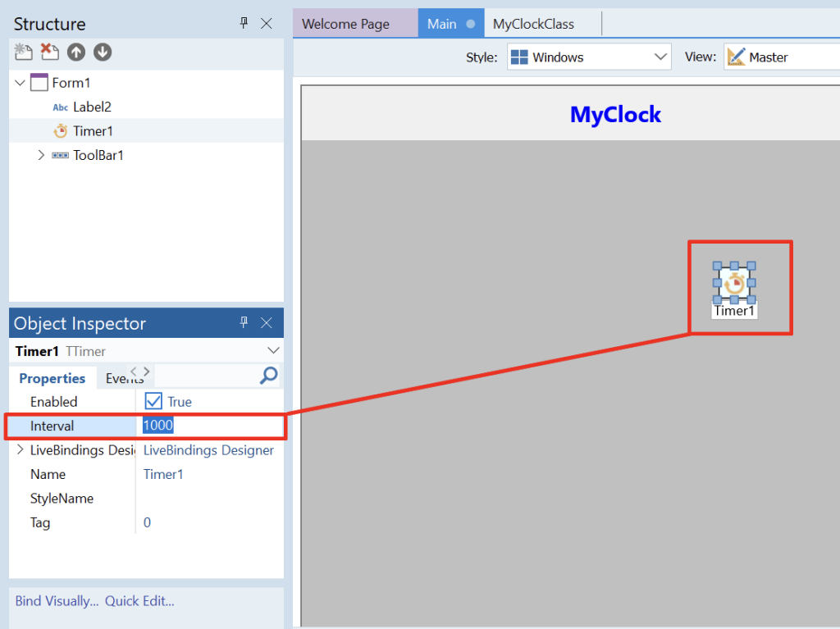Viewport: 840px width, 629px height.
Task: Toggle the Enabled True checkbox
Action: tap(153, 401)
